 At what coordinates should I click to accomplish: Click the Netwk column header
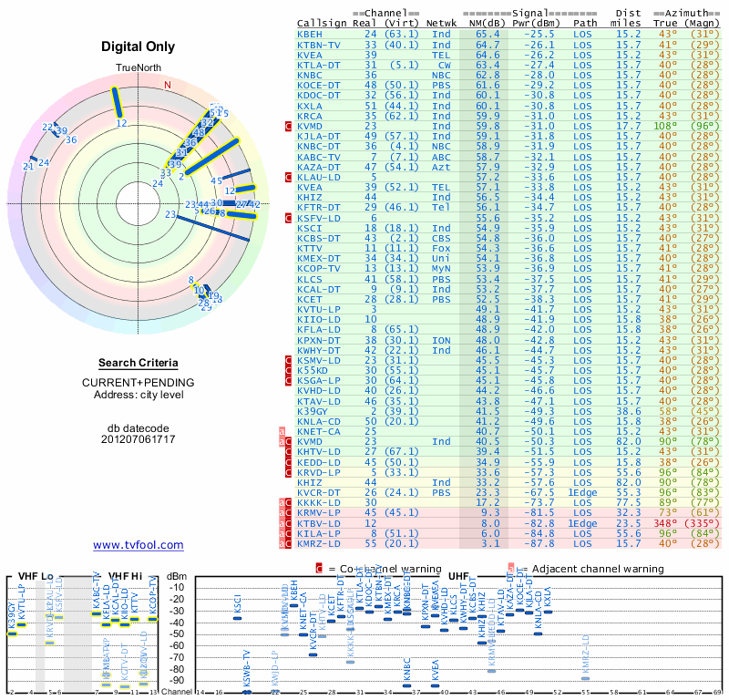(441, 24)
